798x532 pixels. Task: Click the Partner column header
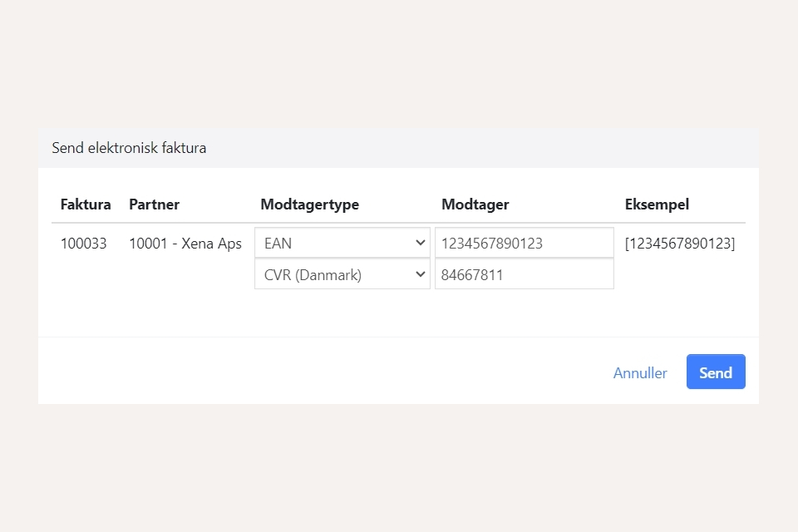tap(154, 204)
